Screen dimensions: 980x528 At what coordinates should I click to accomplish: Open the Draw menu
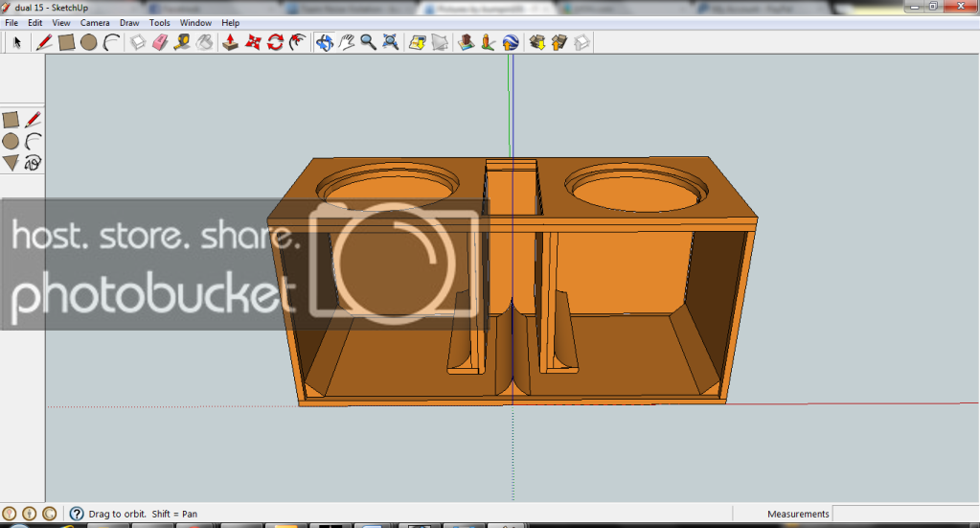(x=129, y=22)
